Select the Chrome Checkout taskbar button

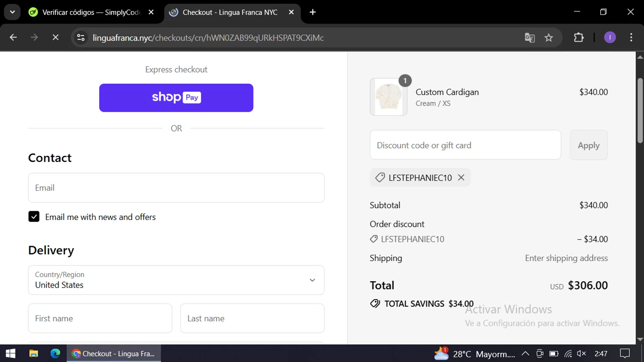(114, 353)
